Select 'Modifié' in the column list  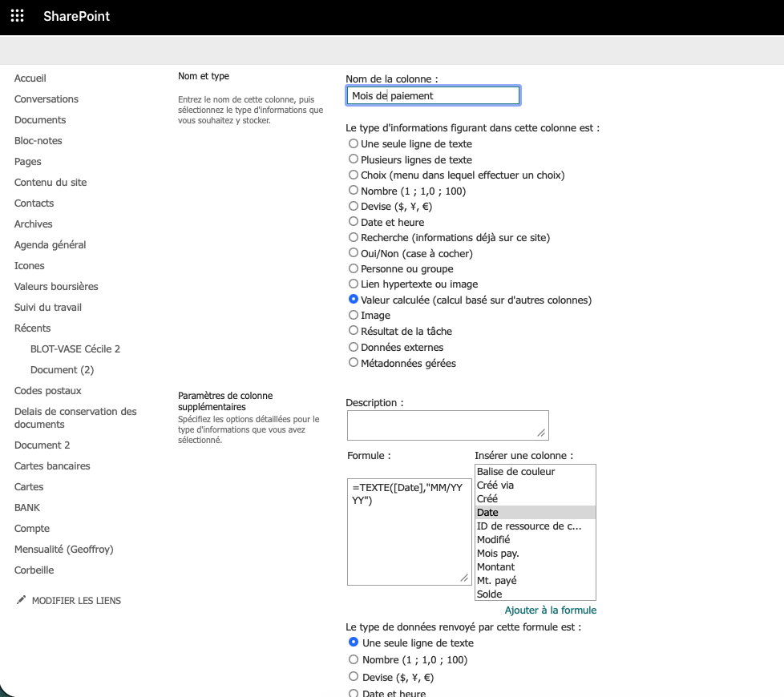click(x=535, y=540)
